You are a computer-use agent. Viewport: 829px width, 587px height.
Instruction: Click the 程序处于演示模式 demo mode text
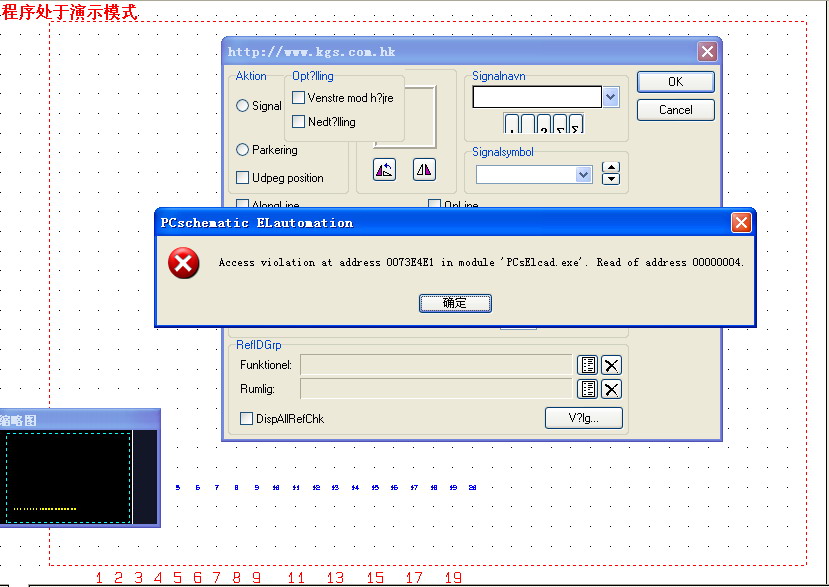coord(69,12)
